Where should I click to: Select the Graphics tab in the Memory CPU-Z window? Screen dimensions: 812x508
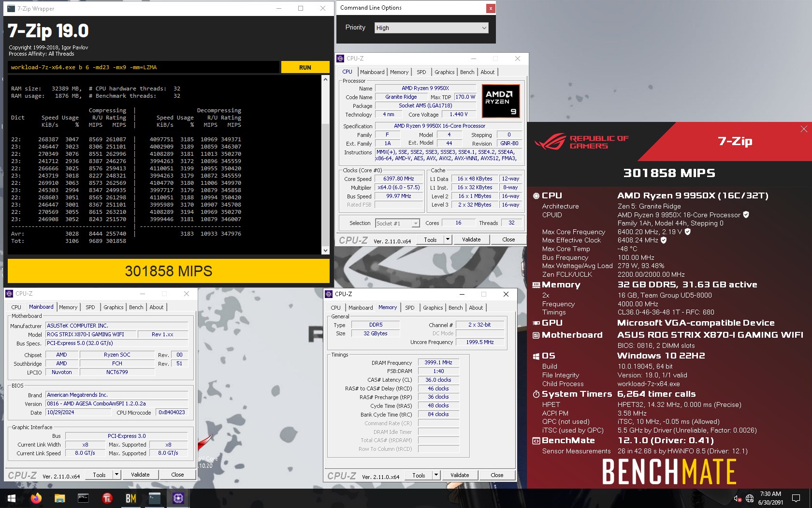(433, 308)
